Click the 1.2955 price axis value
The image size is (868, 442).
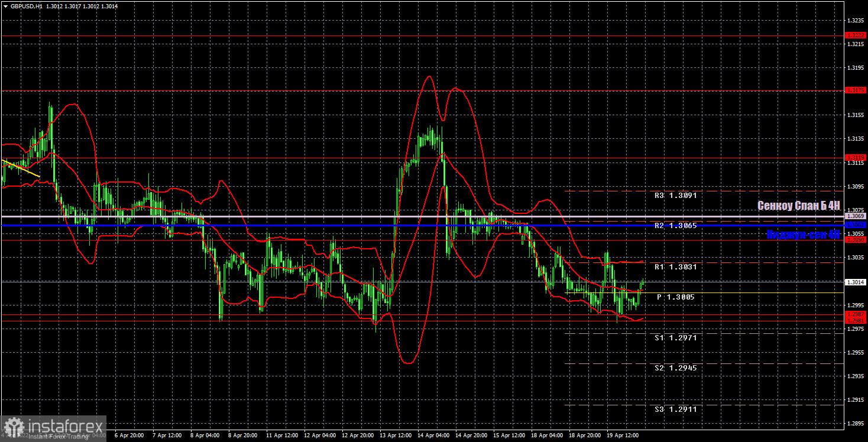pyautogui.click(x=856, y=352)
